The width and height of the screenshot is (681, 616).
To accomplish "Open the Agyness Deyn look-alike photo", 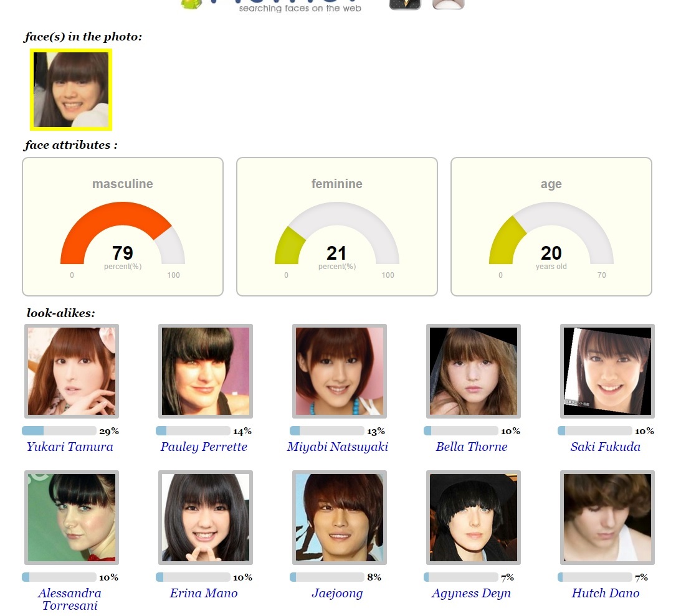I will pos(474,518).
